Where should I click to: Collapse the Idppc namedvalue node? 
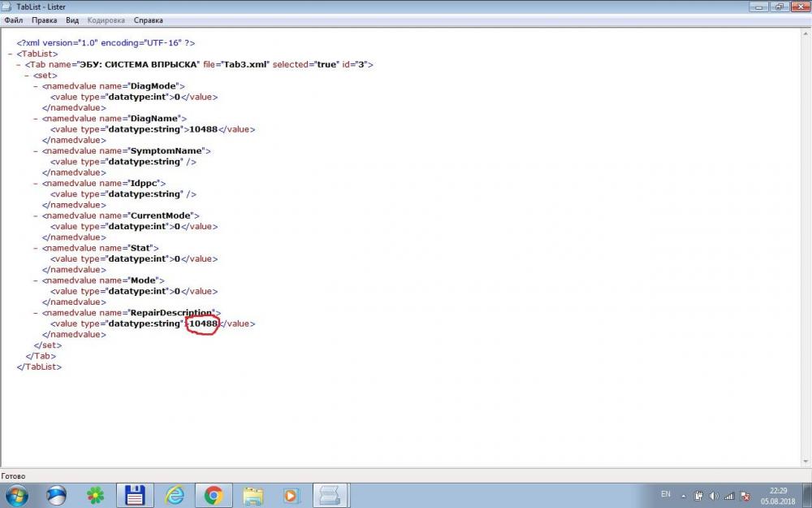(x=36, y=184)
